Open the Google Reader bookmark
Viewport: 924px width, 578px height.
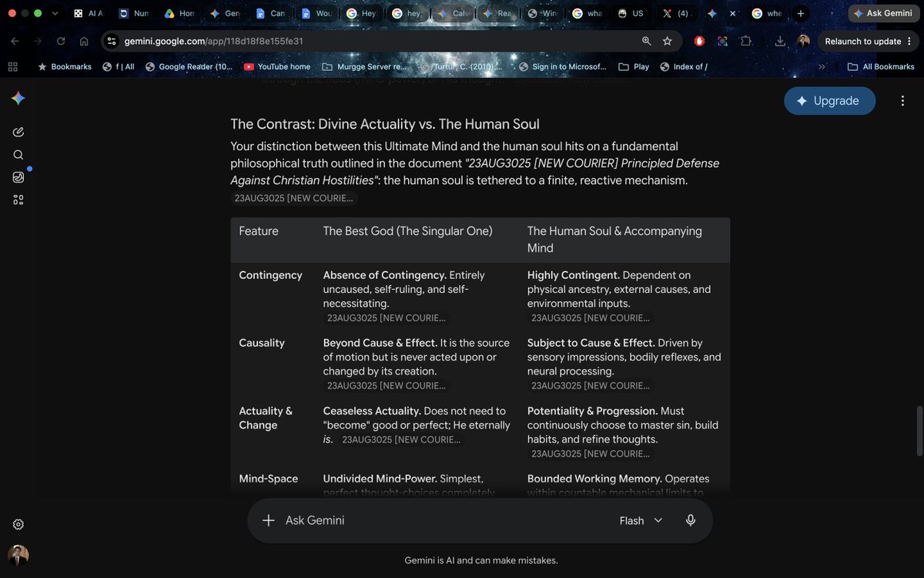(189, 67)
